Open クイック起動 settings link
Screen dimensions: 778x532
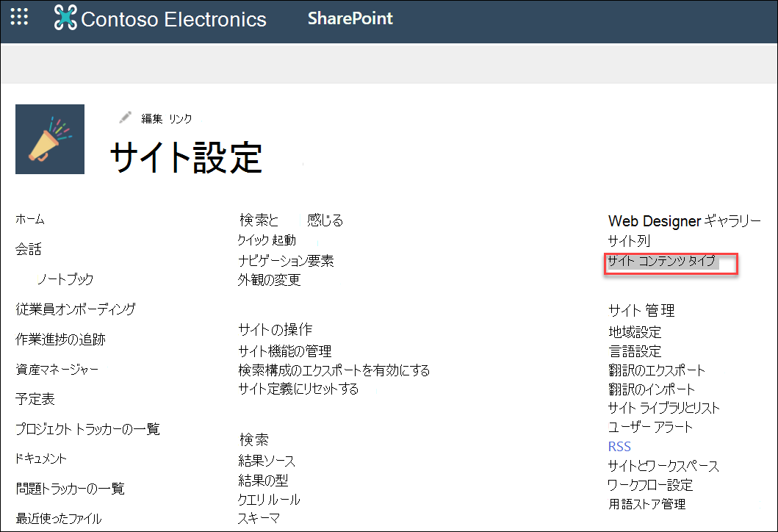tap(267, 240)
